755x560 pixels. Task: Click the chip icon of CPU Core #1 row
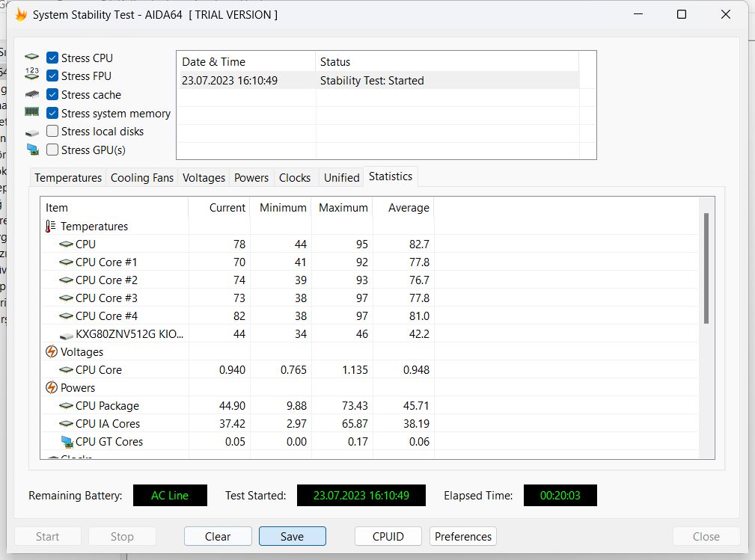tap(66, 262)
